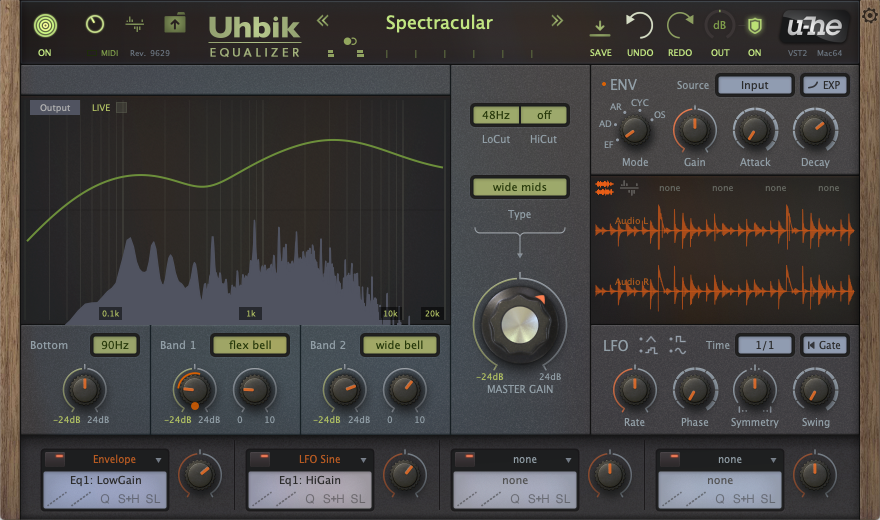
Task: Click the small A/B toggle dots under preset name
Action: pos(350,41)
